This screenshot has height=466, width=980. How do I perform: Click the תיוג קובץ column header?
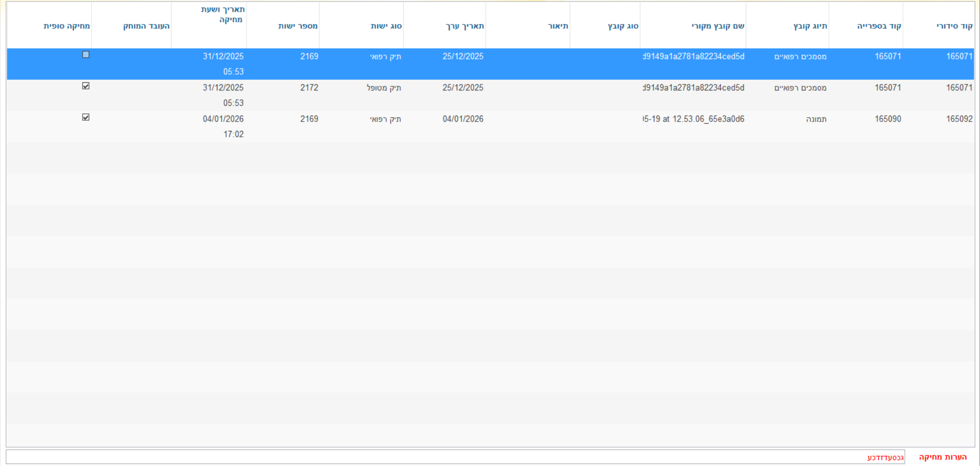pyautogui.click(x=810, y=26)
